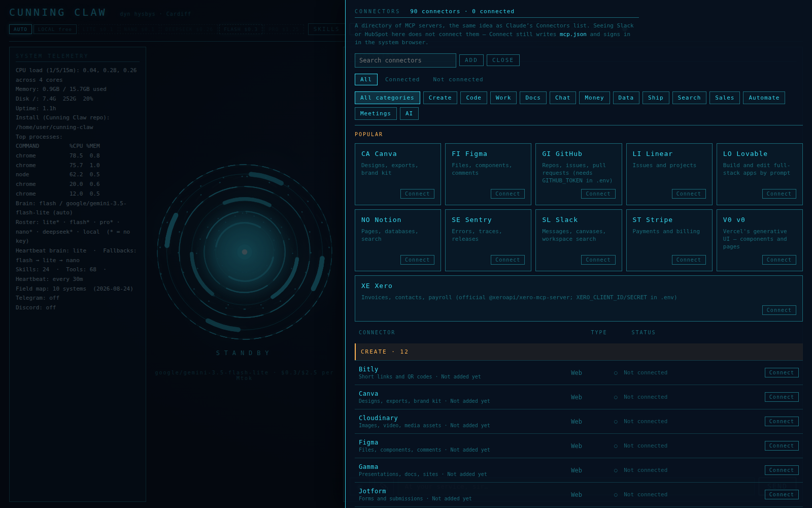Connect the GitHub popular card

pos(598,194)
